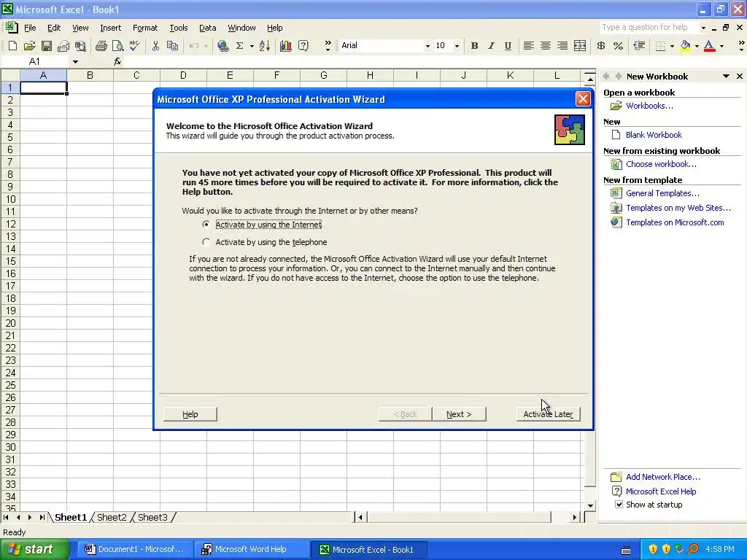Click the Sort Ascending icon
Screen dimensions: 747x560
pyautogui.click(x=265, y=46)
